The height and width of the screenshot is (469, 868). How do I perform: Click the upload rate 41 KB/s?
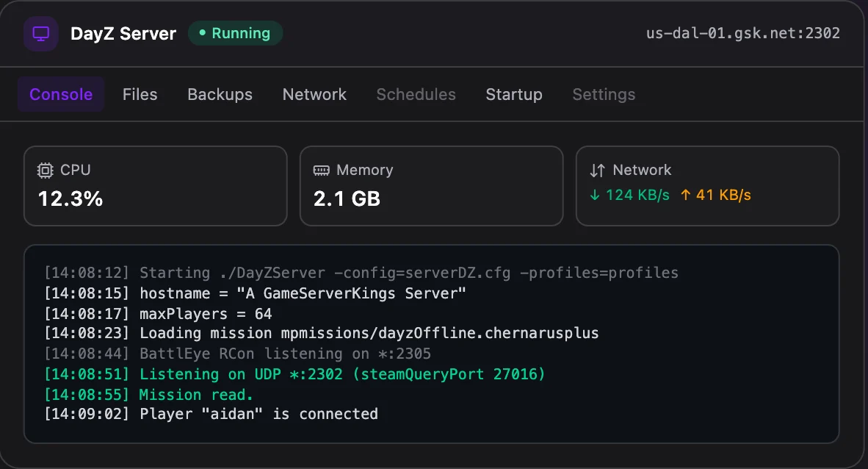click(723, 195)
